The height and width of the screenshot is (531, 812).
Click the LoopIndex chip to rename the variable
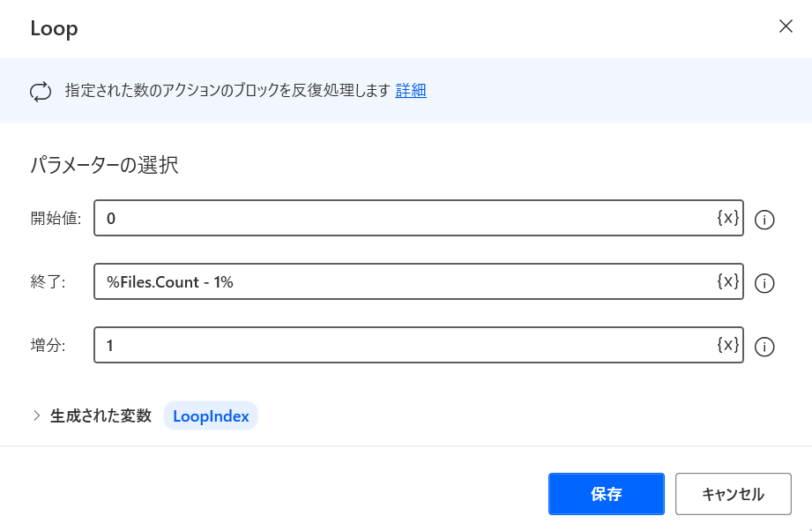211,415
